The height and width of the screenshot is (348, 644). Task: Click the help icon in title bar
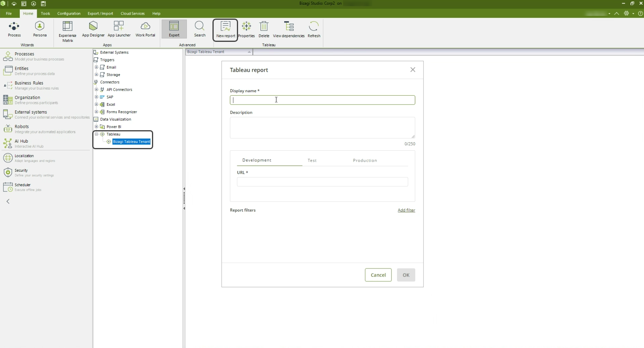pyautogui.click(x=641, y=14)
